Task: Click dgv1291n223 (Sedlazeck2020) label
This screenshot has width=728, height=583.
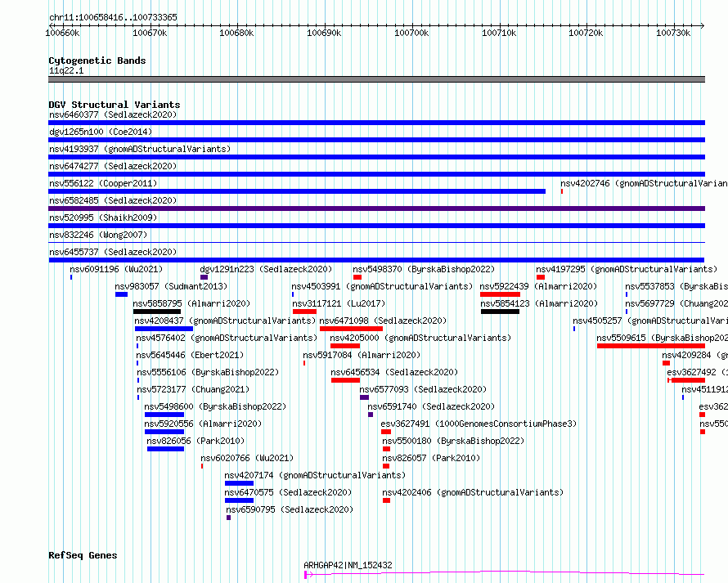Action: [x=266, y=269]
